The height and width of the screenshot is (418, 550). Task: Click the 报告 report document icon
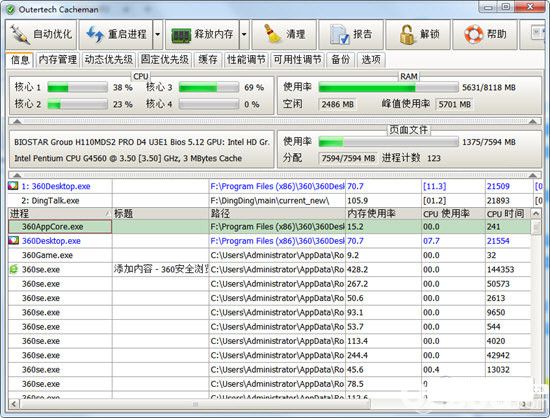coord(339,34)
